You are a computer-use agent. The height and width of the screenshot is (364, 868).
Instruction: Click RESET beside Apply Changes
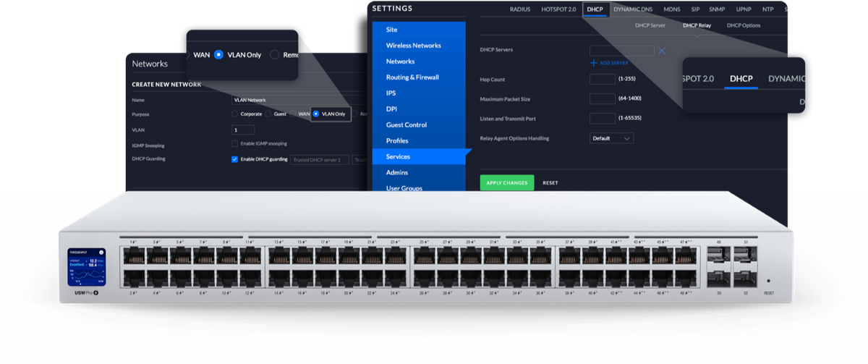click(550, 183)
